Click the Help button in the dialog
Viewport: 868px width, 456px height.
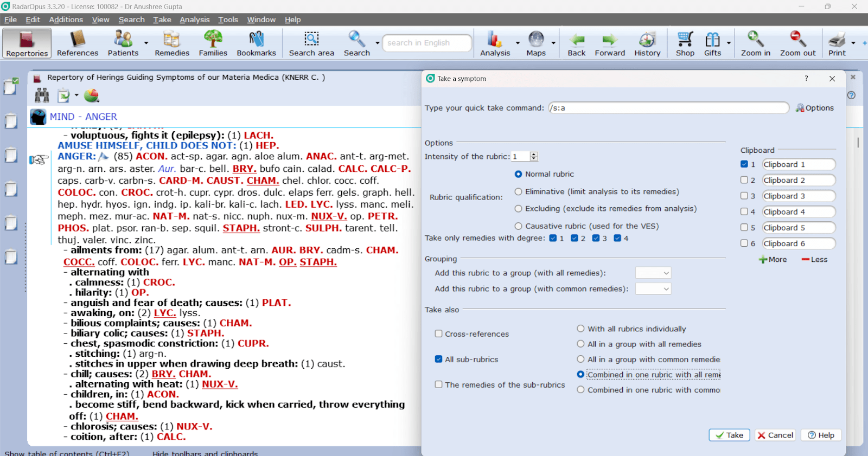(x=821, y=435)
